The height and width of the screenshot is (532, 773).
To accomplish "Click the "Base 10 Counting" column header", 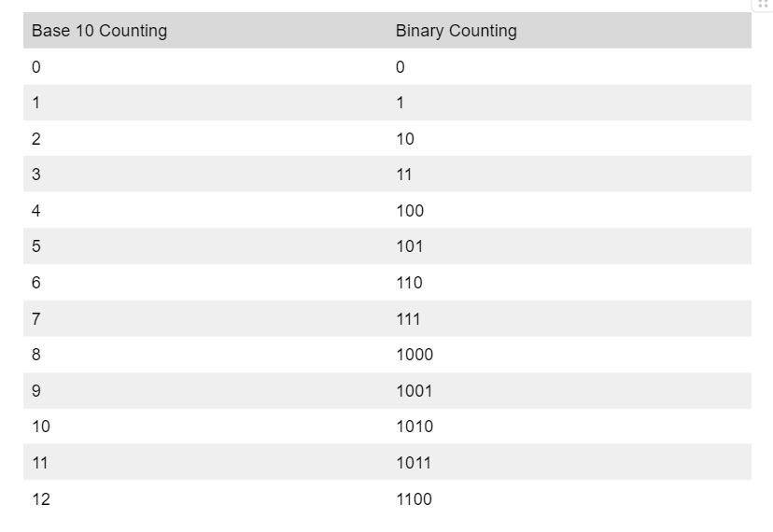I will coord(99,31).
